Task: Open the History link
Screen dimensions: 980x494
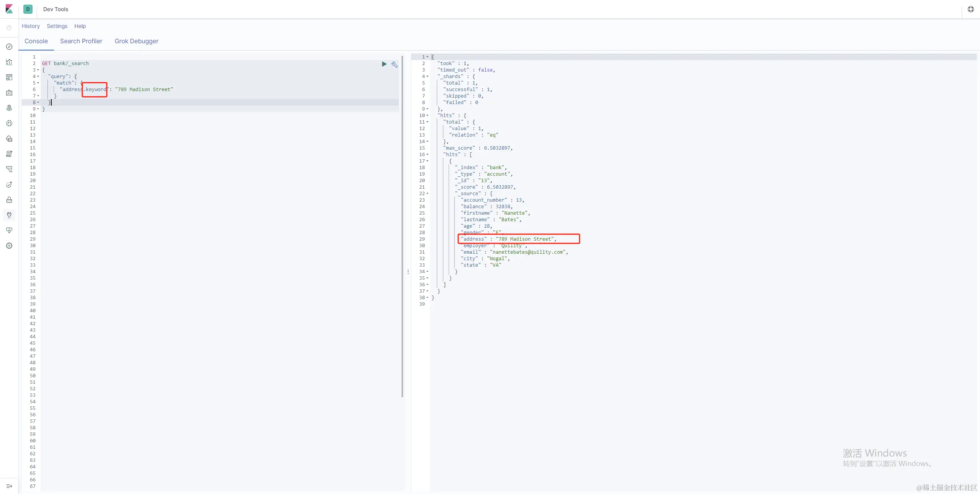Action: click(x=31, y=26)
